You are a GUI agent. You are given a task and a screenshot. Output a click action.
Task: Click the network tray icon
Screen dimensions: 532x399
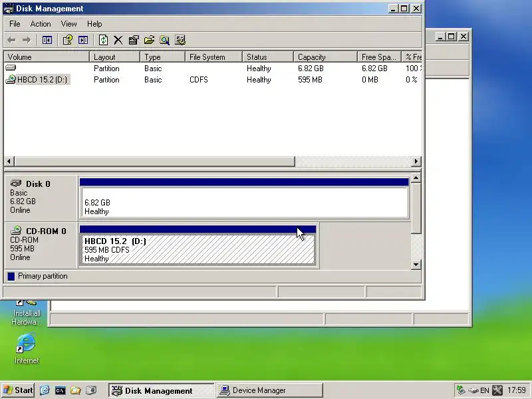pyautogui.click(x=461, y=390)
